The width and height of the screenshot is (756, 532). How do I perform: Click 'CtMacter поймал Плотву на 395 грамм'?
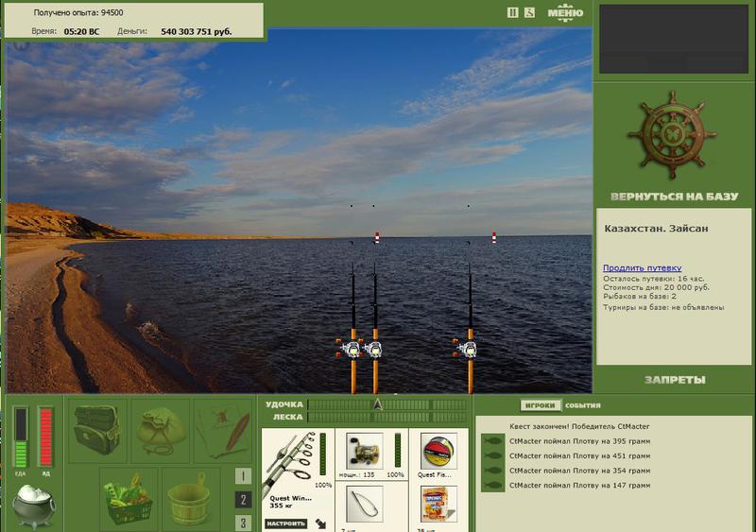(x=579, y=441)
